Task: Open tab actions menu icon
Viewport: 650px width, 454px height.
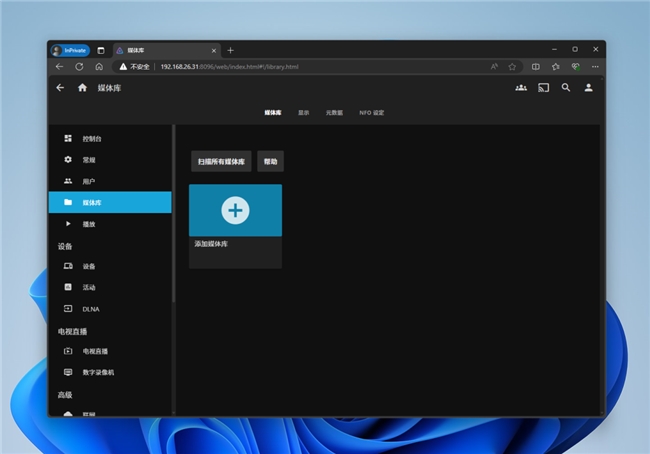Action: point(101,50)
